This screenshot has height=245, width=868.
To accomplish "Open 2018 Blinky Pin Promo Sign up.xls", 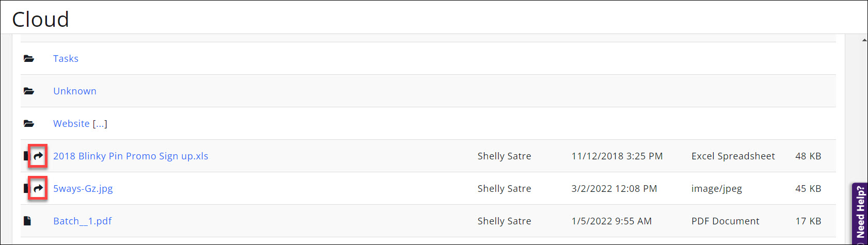I will pyautogui.click(x=131, y=156).
